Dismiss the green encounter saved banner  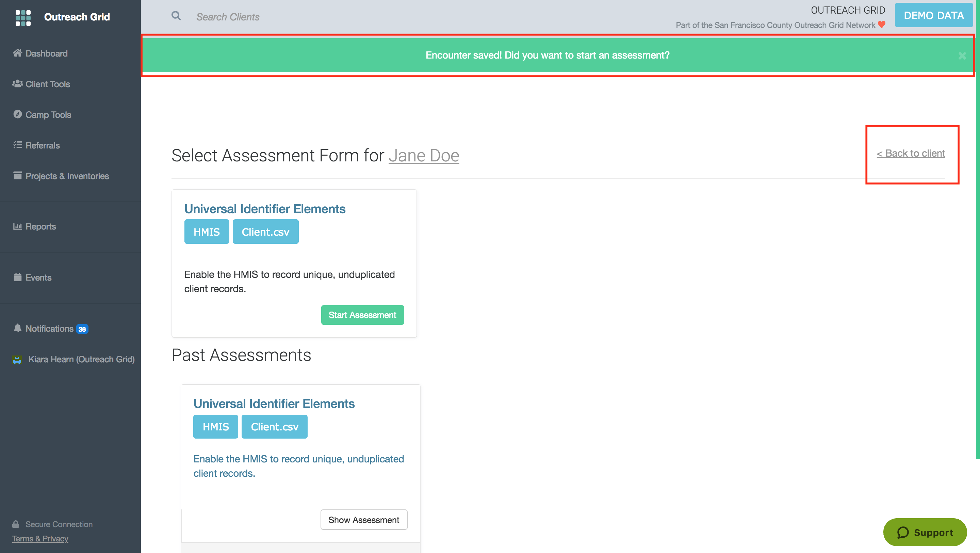pos(962,56)
